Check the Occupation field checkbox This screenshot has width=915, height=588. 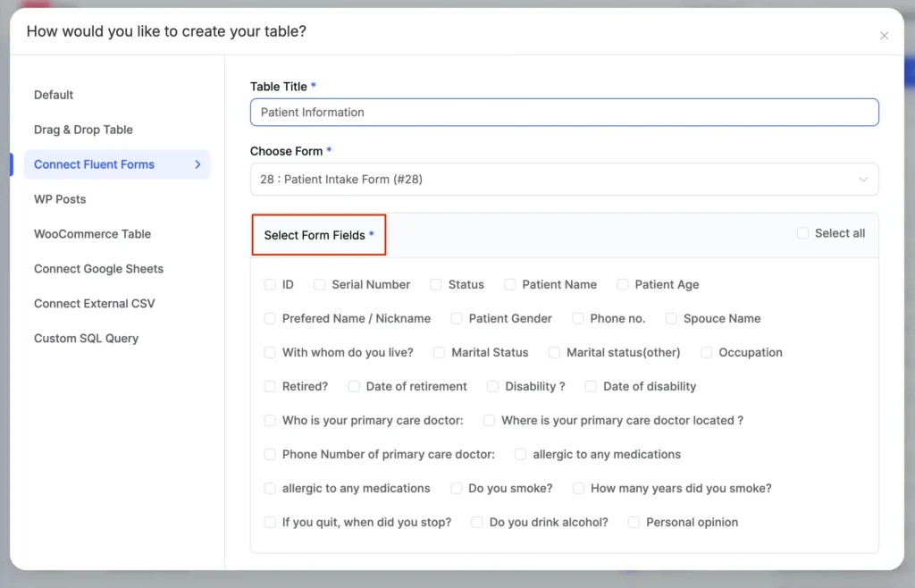pyautogui.click(x=707, y=353)
